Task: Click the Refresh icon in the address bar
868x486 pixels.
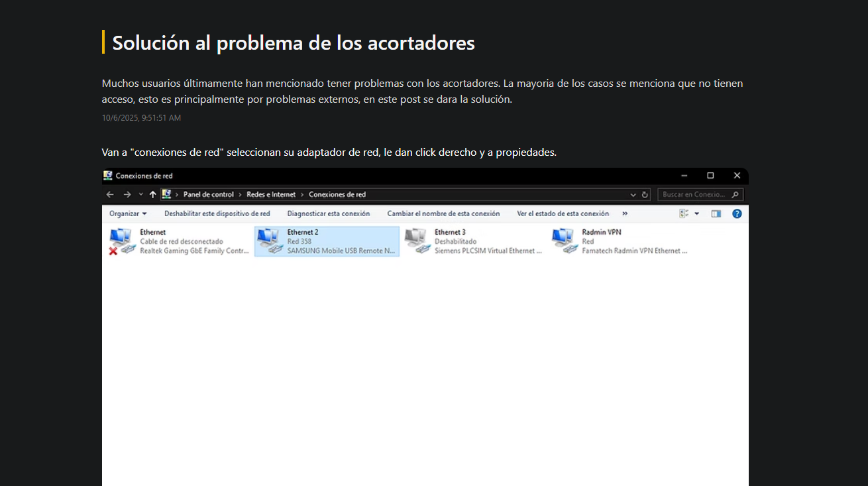Action: [644, 194]
